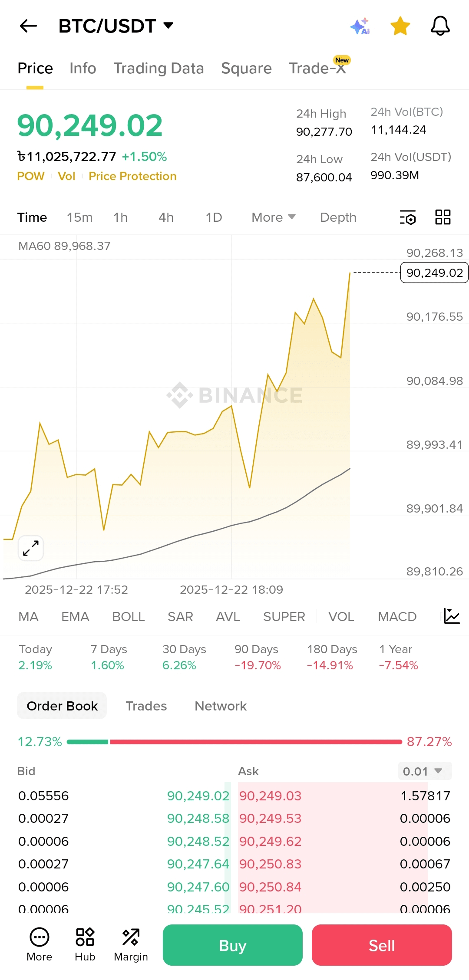The width and height of the screenshot is (469, 980).
Task: Open the chart layout grid icon
Action: [x=443, y=217]
